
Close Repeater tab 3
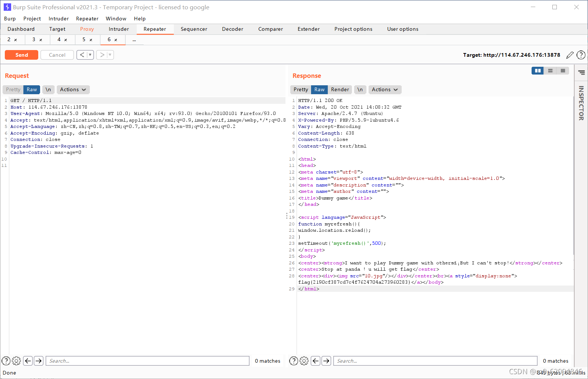point(41,40)
